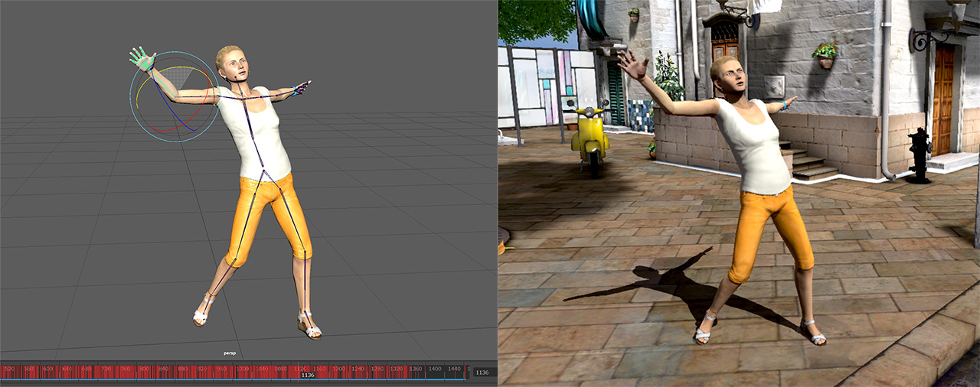Click the current frame 1136 marker on timeline

pos(307,375)
